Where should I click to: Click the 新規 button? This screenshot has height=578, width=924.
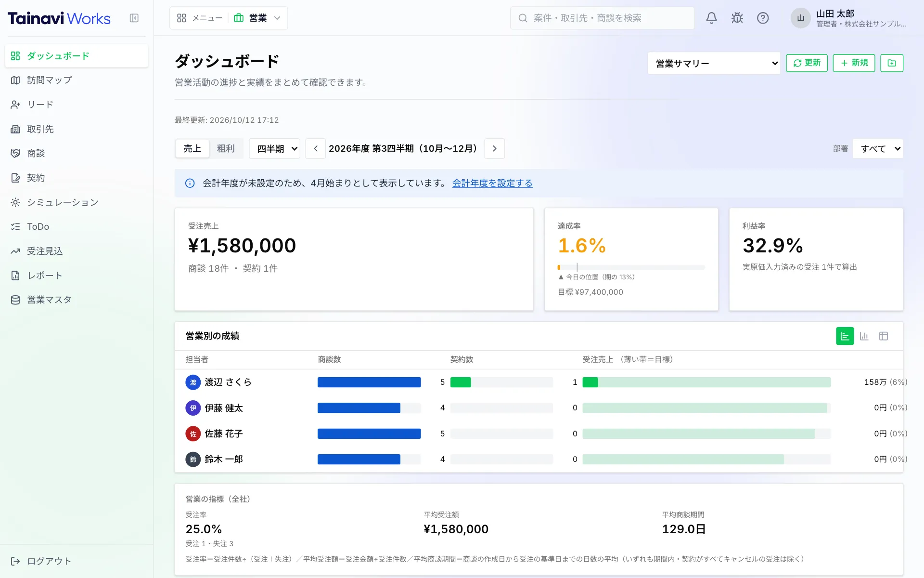(x=854, y=63)
